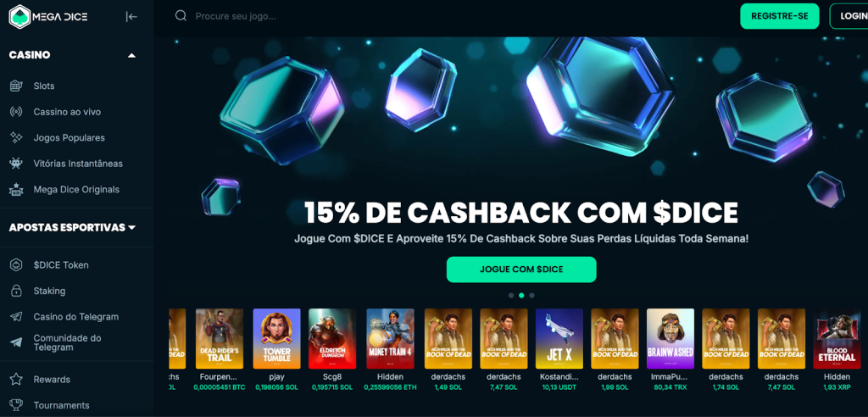Collapse the CASINO section arrow
The image size is (868, 417).
coord(131,55)
